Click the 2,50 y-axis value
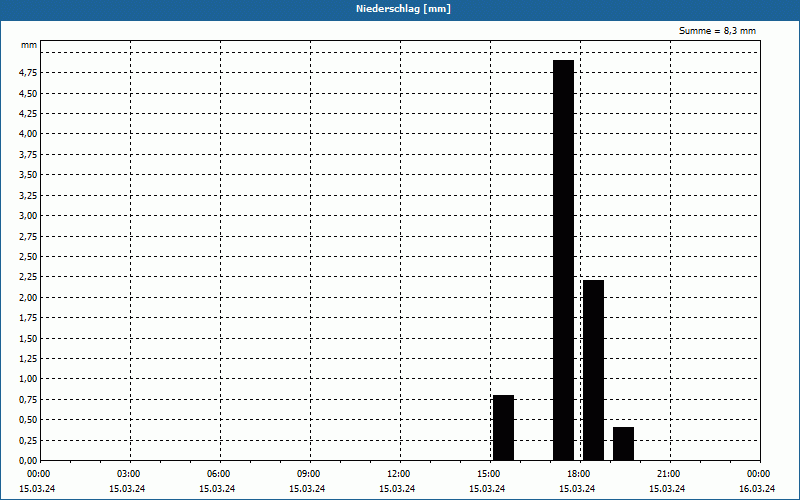Viewport: 800px width, 500px height. coord(28,257)
